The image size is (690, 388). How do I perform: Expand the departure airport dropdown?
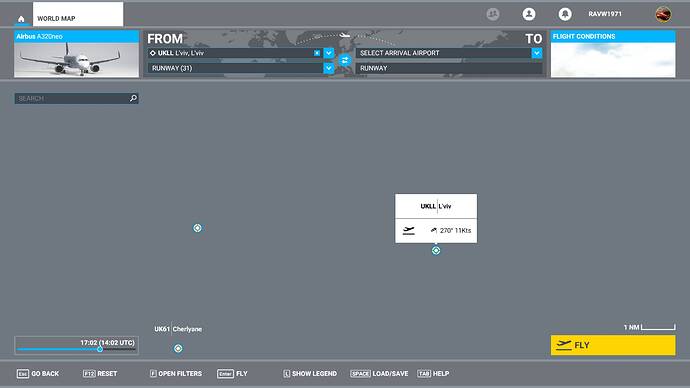[329, 53]
